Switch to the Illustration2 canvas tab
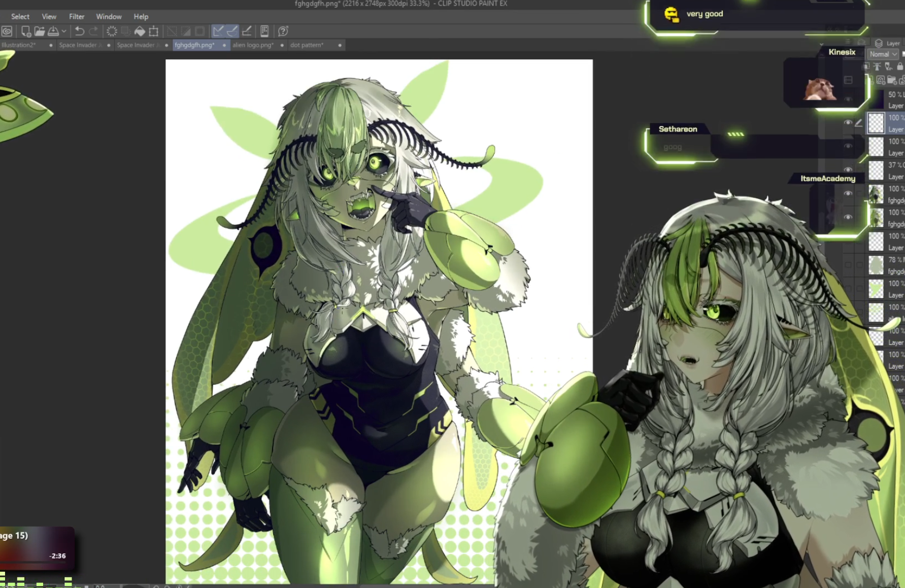This screenshot has width=905, height=588. 19,45
